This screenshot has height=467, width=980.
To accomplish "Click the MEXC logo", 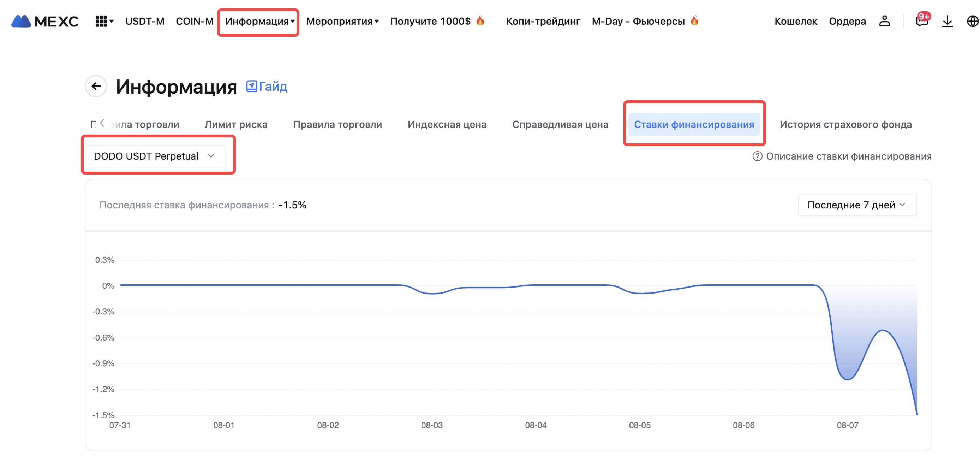I will (45, 21).
